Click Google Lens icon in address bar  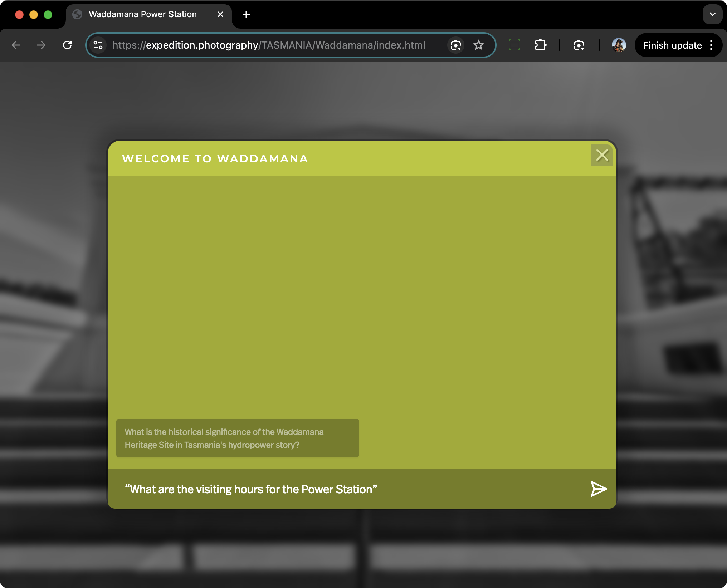click(x=455, y=45)
